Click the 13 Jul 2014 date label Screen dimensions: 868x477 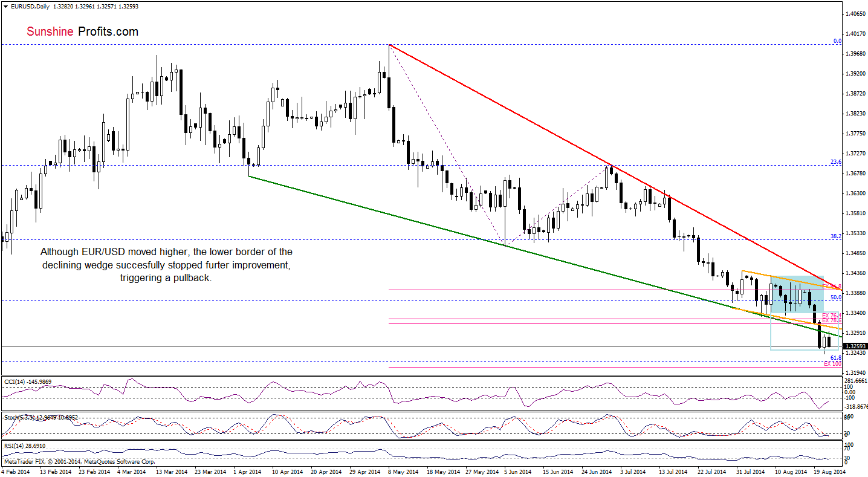point(673,471)
